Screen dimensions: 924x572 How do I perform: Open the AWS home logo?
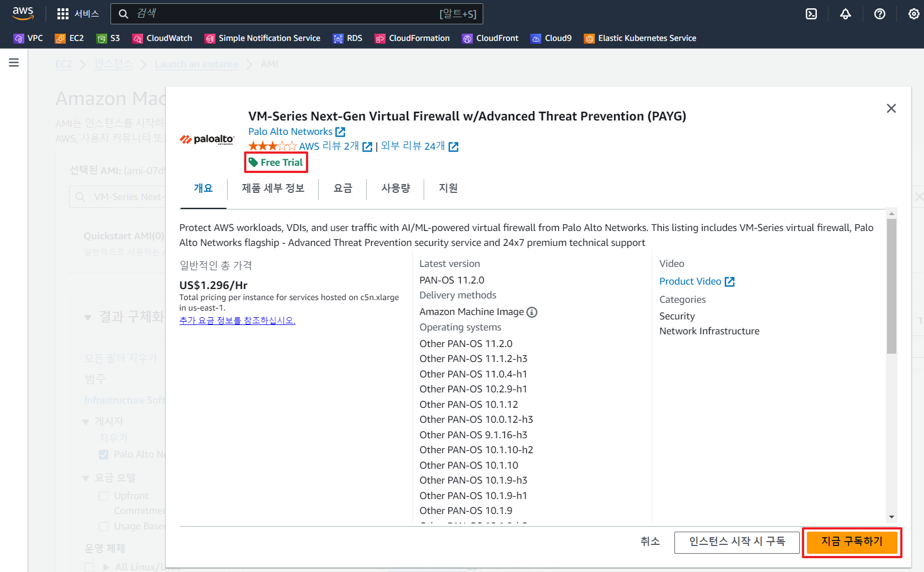(x=23, y=13)
